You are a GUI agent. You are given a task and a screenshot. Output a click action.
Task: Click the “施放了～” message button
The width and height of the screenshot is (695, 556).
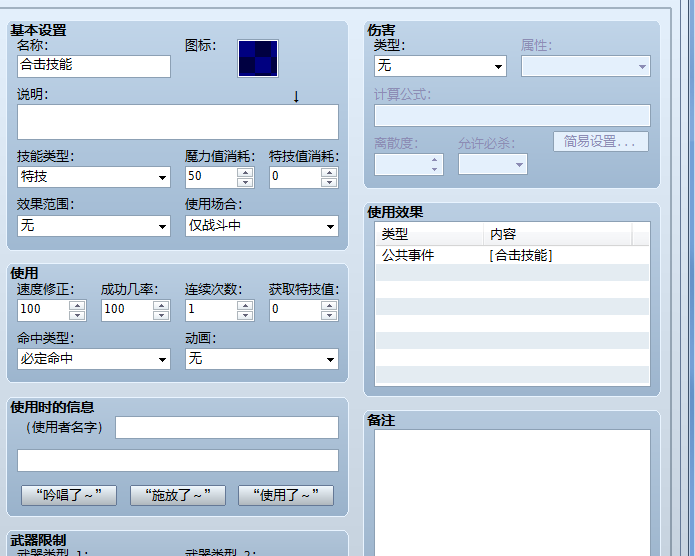[x=178, y=495]
